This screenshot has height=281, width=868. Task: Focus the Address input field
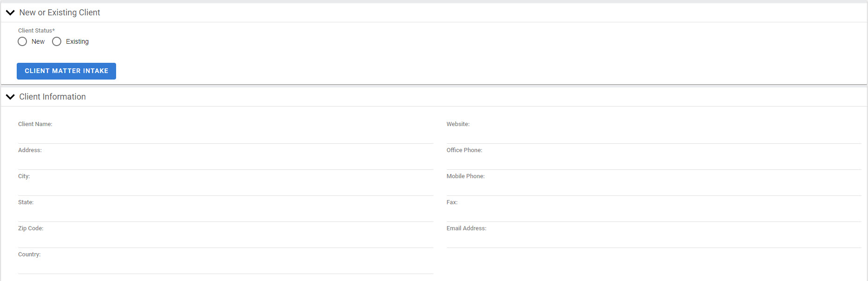tap(226, 163)
